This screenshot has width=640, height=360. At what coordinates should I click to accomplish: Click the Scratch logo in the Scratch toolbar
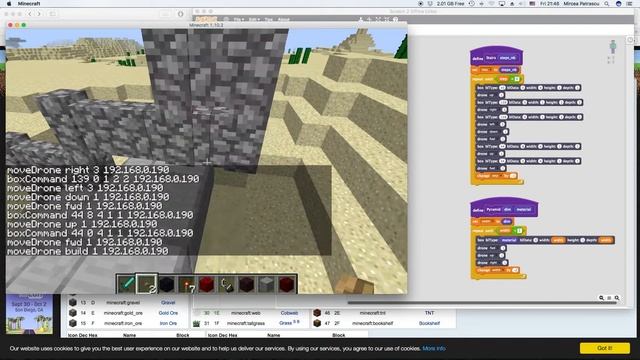click(206, 19)
